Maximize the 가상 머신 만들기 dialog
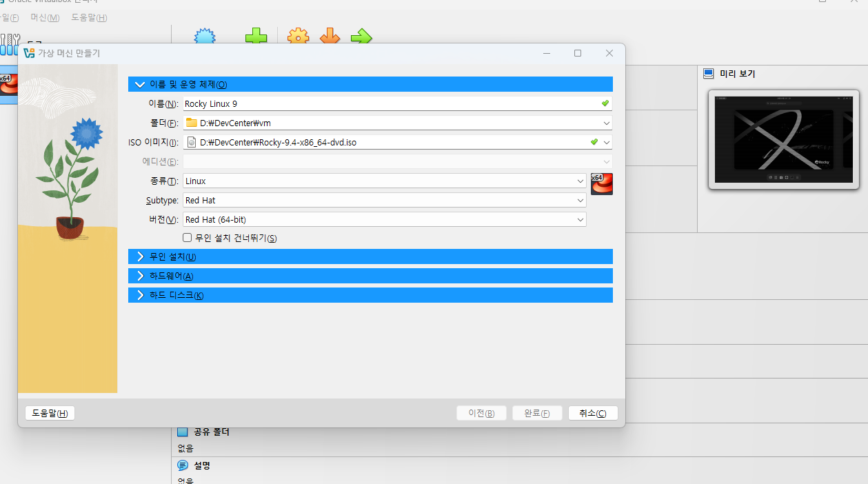This screenshot has height=484, width=868. click(578, 53)
